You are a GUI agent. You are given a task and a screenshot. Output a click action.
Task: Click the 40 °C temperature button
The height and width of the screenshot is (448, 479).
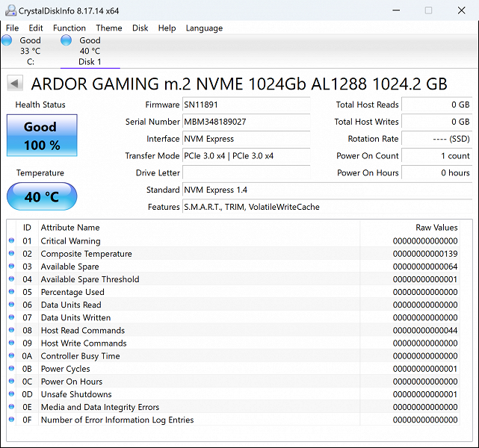(x=42, y=196)
